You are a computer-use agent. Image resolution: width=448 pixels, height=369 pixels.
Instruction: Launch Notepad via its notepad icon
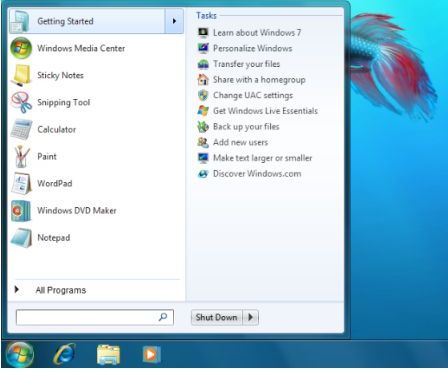click(22, 238)
